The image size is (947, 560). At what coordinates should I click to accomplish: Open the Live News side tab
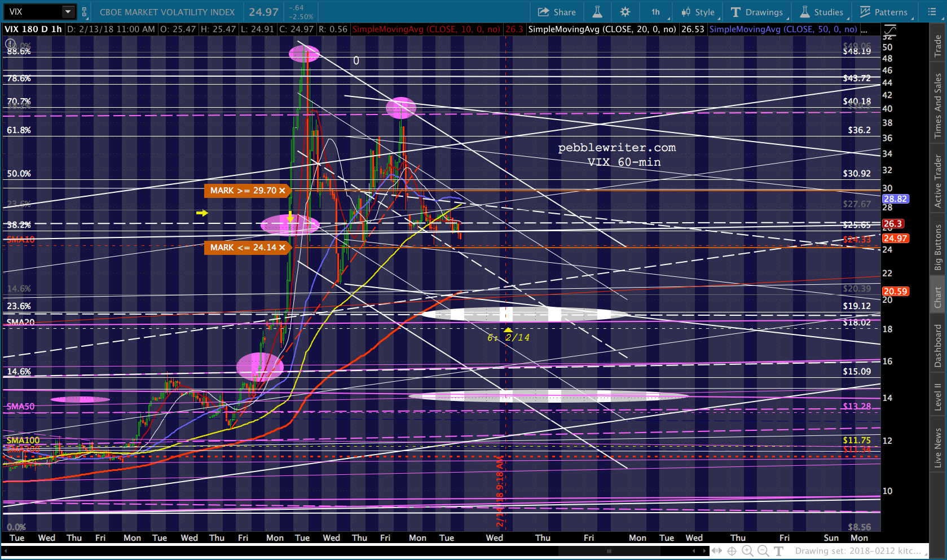click(x=937, y=448)
